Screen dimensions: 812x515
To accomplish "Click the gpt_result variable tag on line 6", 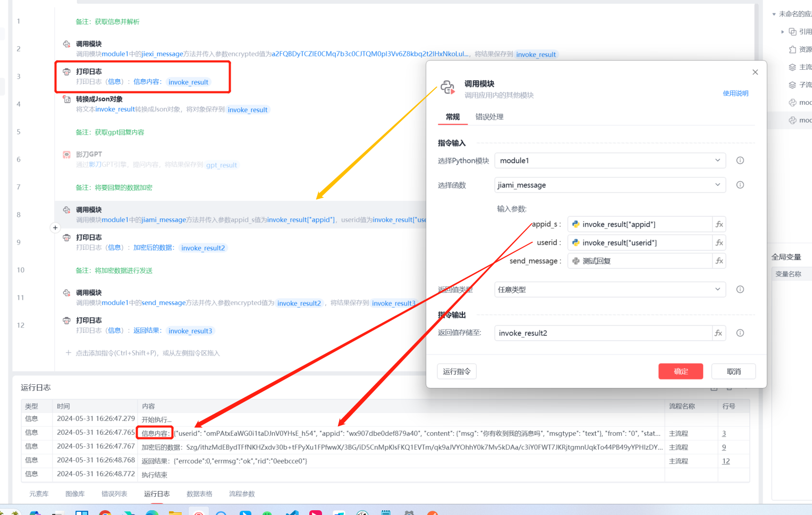I will (222, 165).
